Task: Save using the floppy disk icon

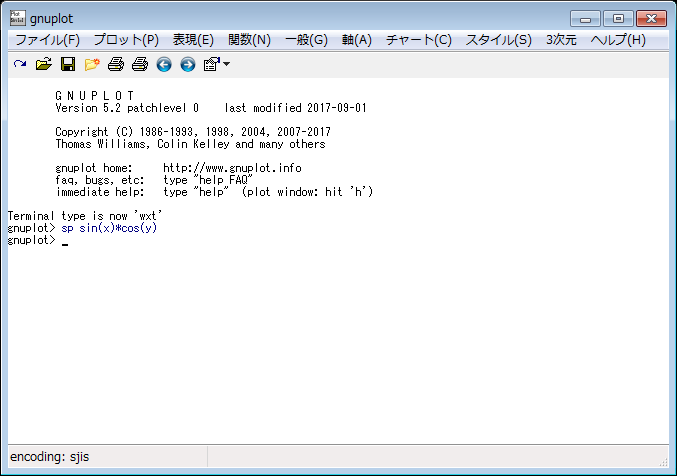Action: (68, 64)
